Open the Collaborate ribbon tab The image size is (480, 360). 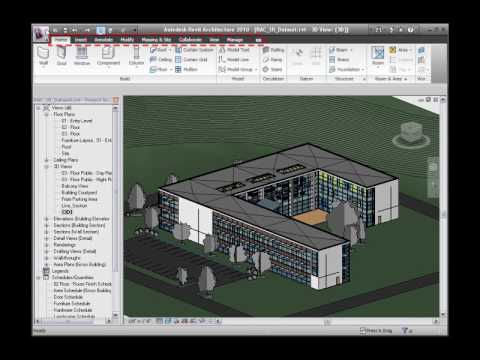pyautogui.click(x=190, y=40)
